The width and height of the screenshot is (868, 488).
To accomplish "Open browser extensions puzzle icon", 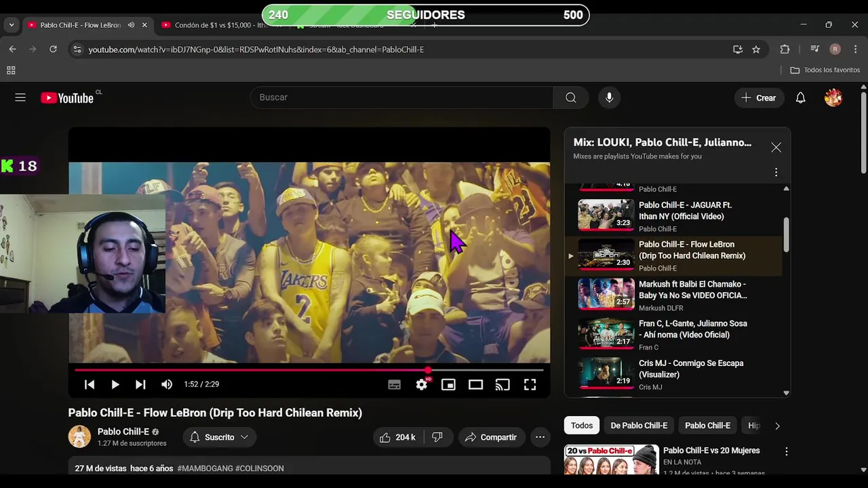I will pyautogui.click(x=785, y=49).
